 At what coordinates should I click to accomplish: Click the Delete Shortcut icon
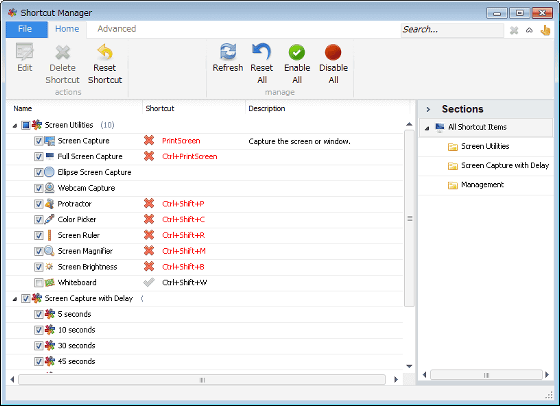tap(62, 52)
